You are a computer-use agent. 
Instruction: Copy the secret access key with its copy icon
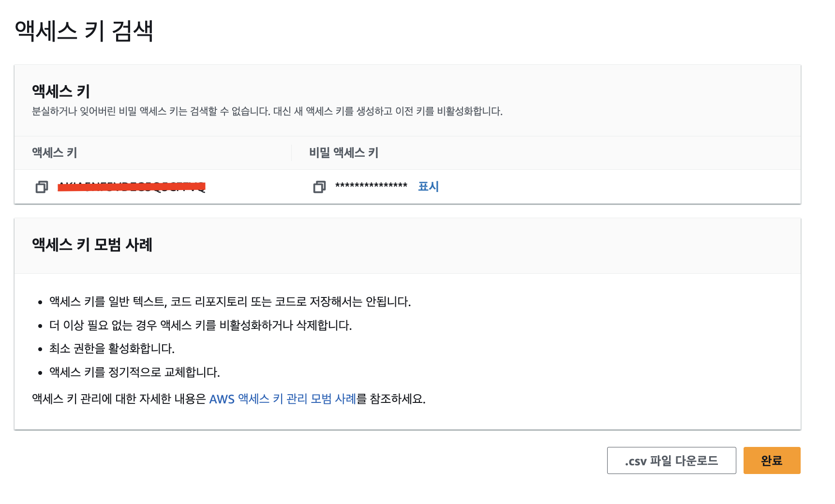coord(319,187)
